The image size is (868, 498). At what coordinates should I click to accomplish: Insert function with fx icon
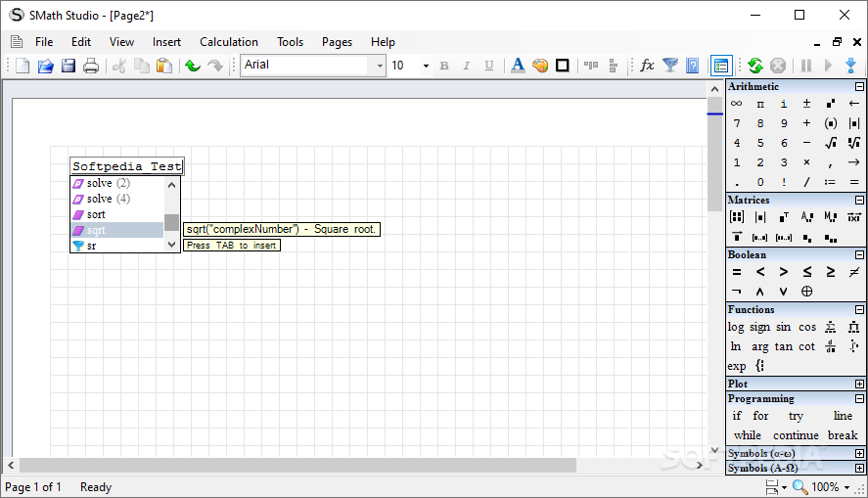click(647, 66)
